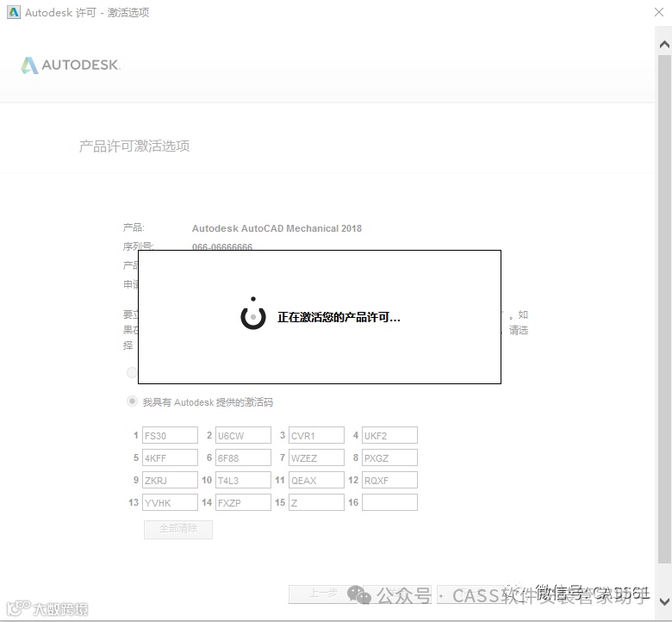Image resolution: width=672 pixels, height=622 pixels.
Task: Select the partially hidden radio button above
Action: (132, 372)
